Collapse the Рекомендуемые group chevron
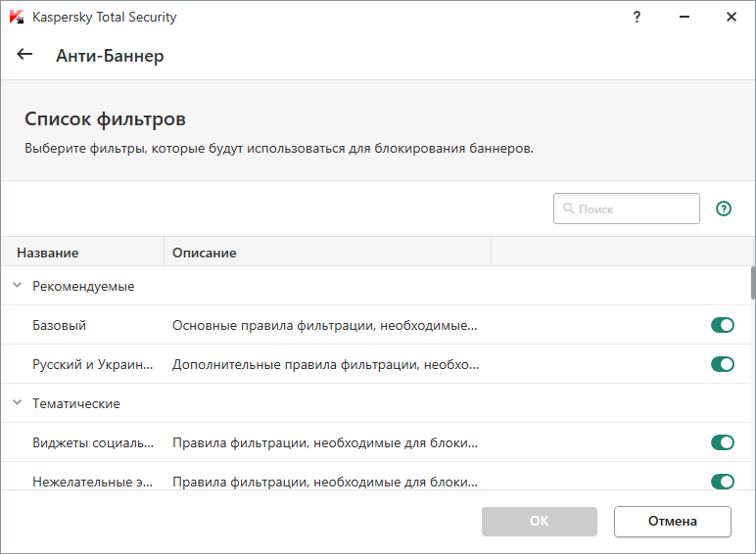The image size is (756, 554). 18,286
